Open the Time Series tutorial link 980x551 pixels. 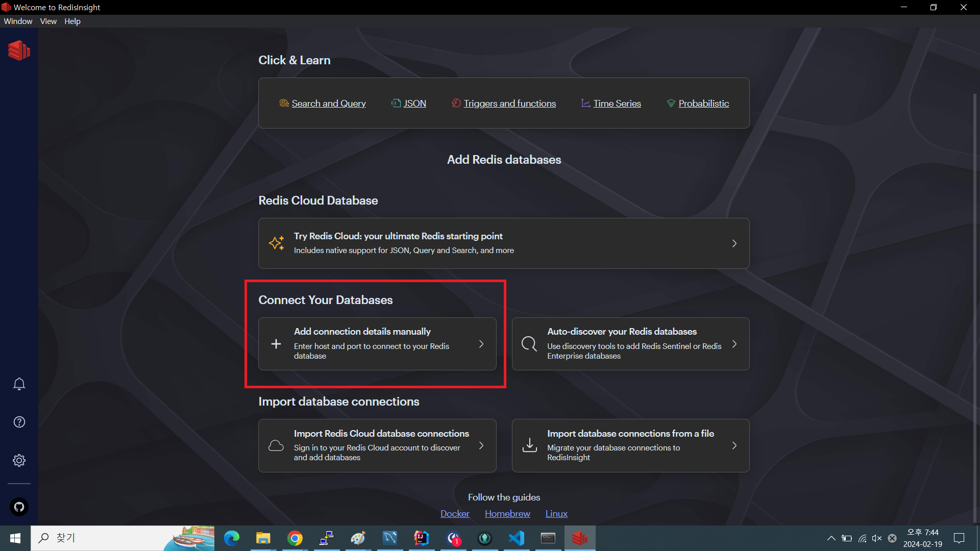(617, 103)
